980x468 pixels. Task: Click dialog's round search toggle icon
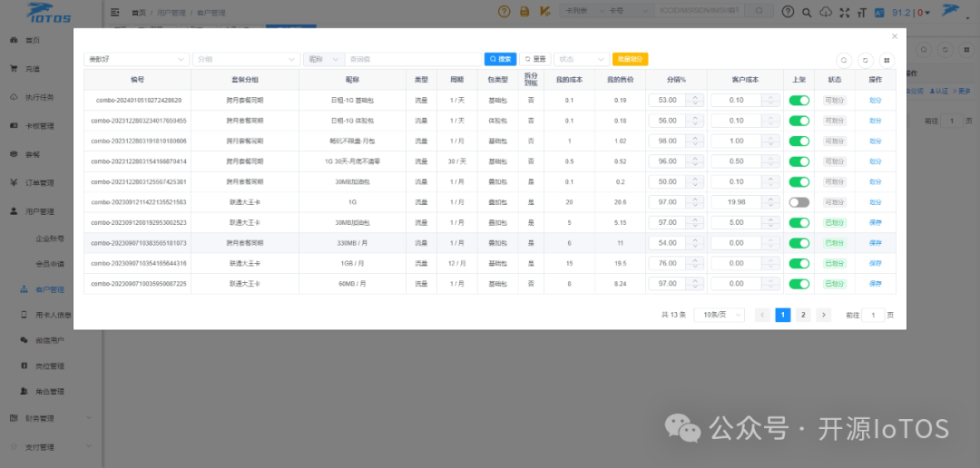[844, 61]
